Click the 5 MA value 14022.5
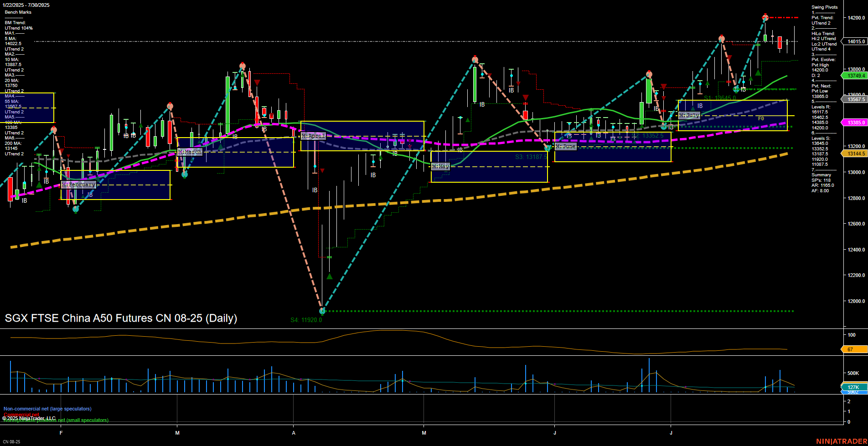 pyautogui.click(x=13, y=44)
